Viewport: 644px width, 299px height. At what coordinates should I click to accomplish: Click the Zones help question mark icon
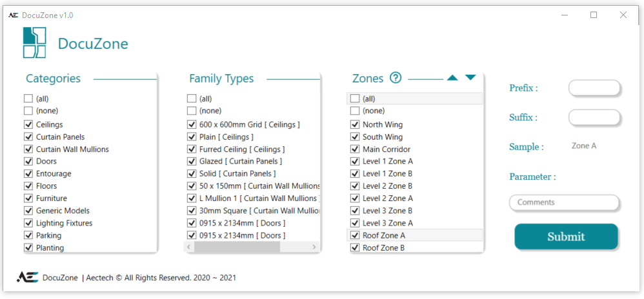(x=396, y=78)
